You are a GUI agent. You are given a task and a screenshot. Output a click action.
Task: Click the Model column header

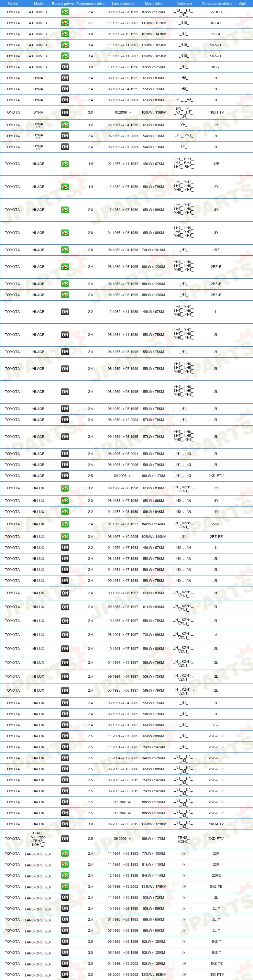click(x=38, y=4)
